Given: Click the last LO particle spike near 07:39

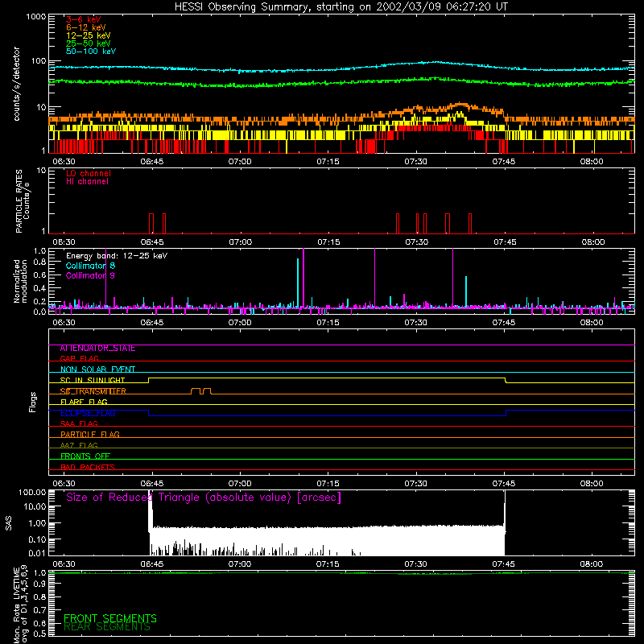Looking at the screenshot, I should (x=470, y=224).
